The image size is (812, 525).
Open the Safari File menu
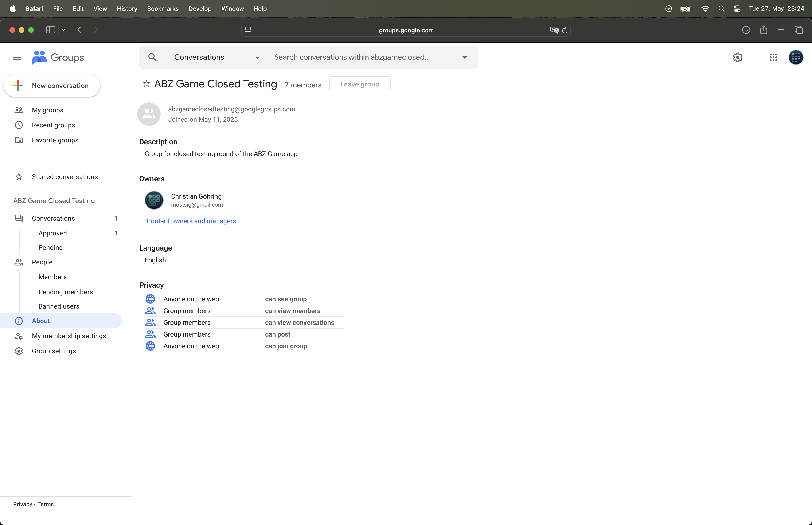pos(58,8)
